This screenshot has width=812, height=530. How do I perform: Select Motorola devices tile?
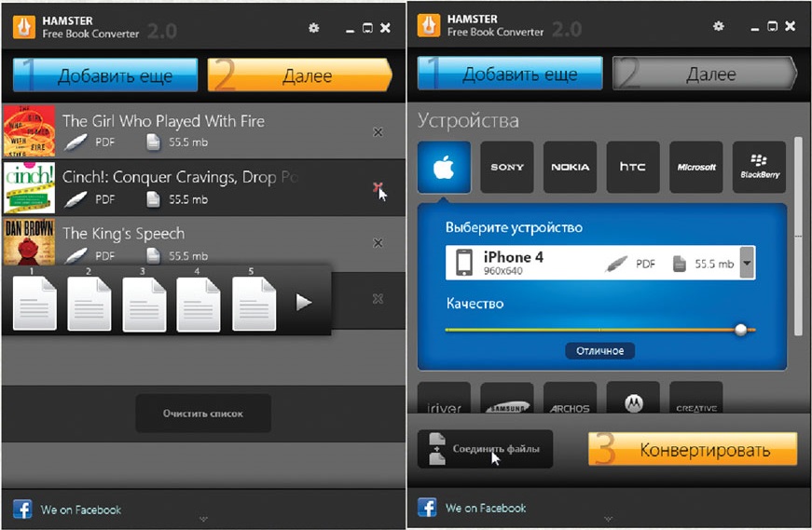(633, 398)
